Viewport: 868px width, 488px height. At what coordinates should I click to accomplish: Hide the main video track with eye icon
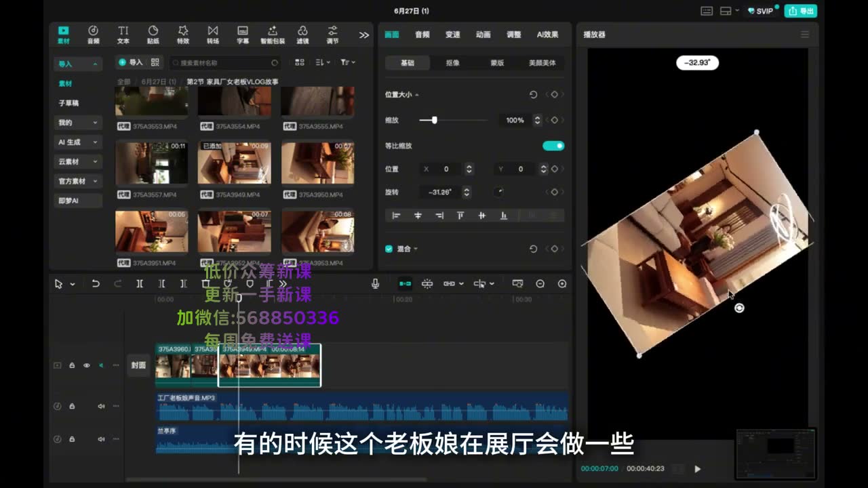[x=87, y=365]
